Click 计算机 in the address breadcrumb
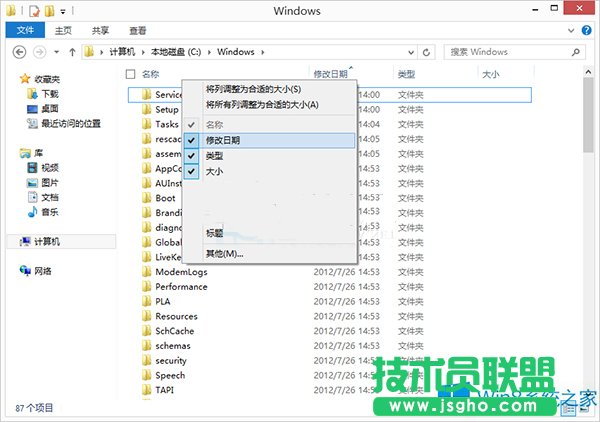Screen dimensions: 600x422 point(122,52)
